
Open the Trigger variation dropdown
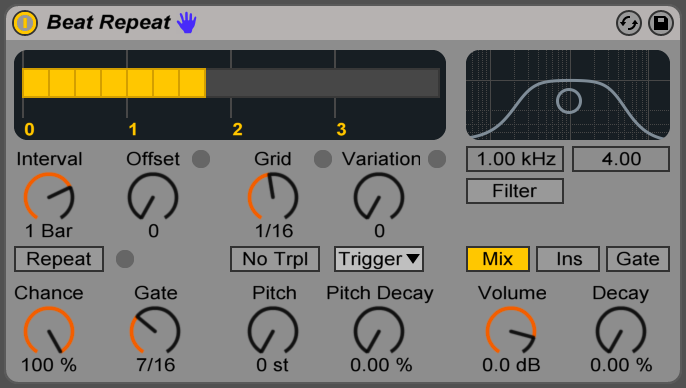click(x=379, y=259)
